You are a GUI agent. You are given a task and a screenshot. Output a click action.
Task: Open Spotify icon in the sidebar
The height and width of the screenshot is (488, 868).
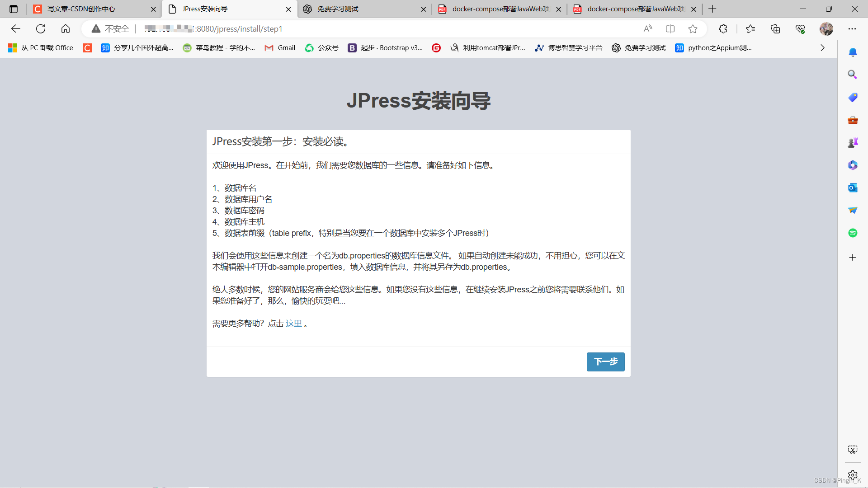tap(852, 233)
